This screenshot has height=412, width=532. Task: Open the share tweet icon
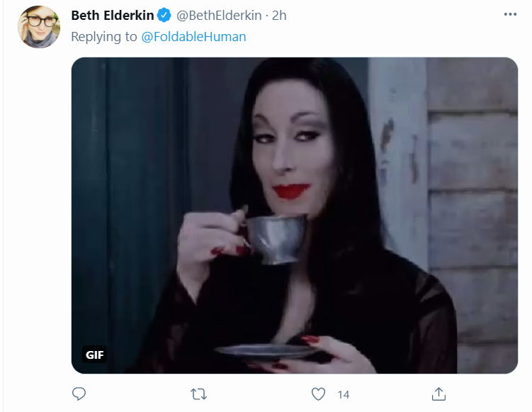[438, 394]
